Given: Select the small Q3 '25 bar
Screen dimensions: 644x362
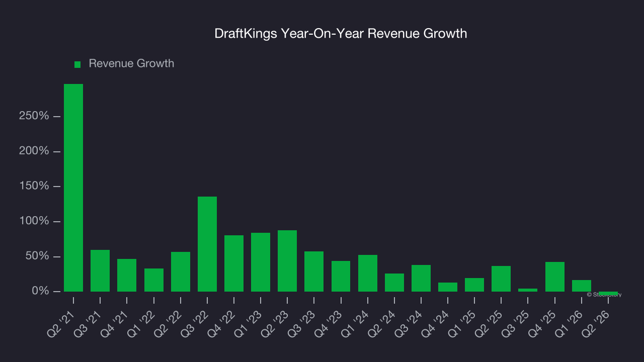Looking at the screenshot, I should pos(528,290).
